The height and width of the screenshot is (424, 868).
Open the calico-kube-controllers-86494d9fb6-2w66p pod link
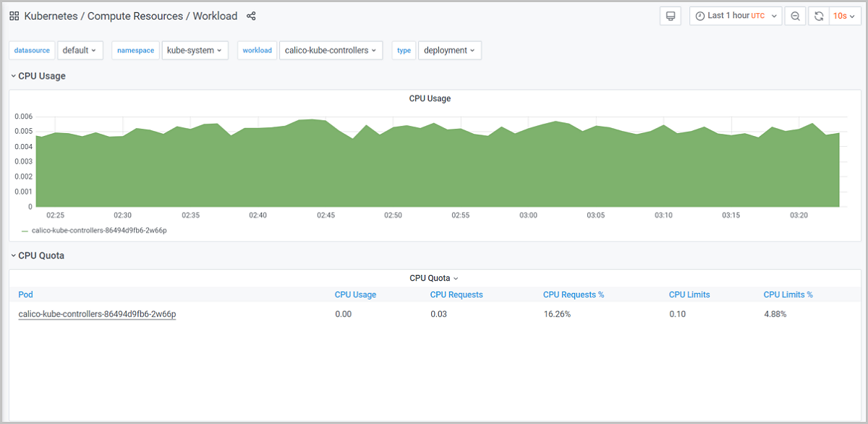click(x=97, y=314)
